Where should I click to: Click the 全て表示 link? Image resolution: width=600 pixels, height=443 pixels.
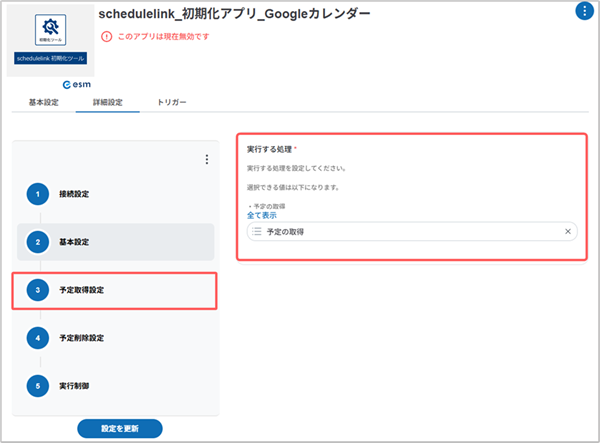tap(262, 215)
